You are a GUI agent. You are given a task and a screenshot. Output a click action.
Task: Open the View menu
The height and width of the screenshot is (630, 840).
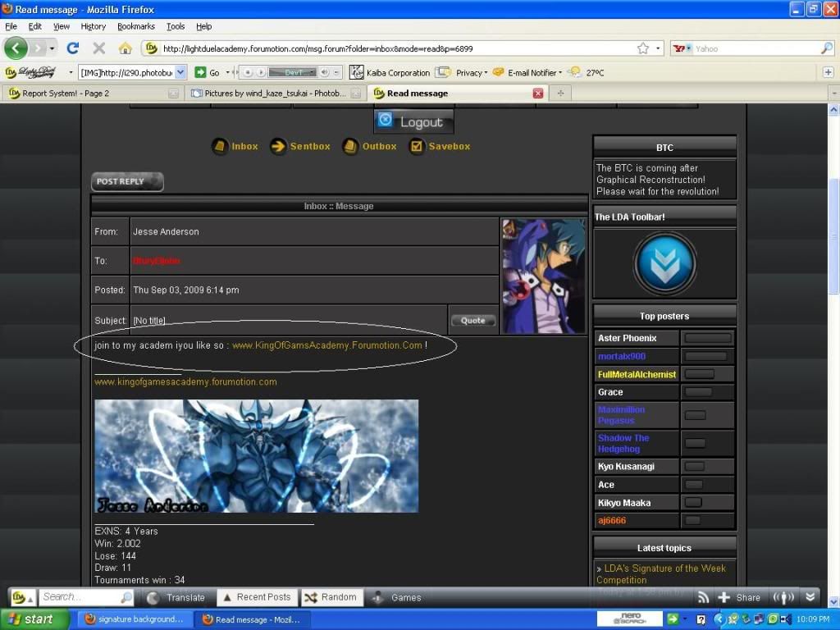tap(61, 26)
